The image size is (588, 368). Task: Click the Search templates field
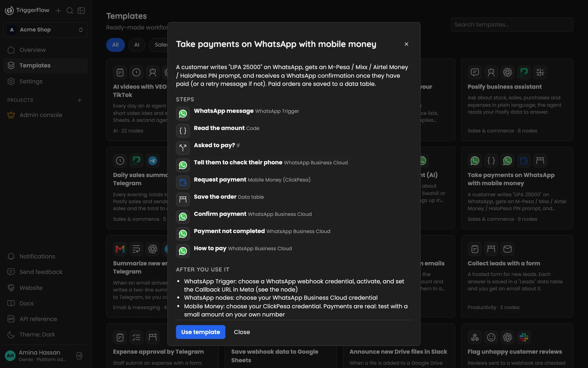click(x=512, y=25)
